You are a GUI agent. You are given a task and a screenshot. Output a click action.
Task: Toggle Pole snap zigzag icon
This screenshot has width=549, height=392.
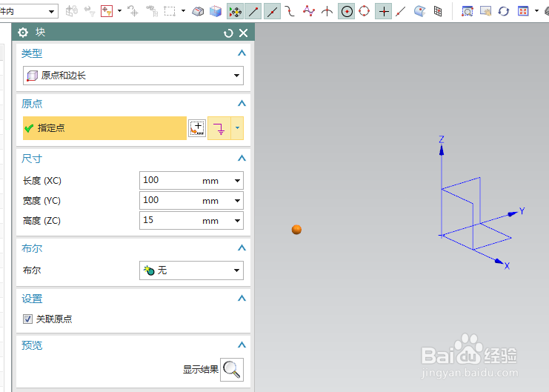tap(308, 12)
